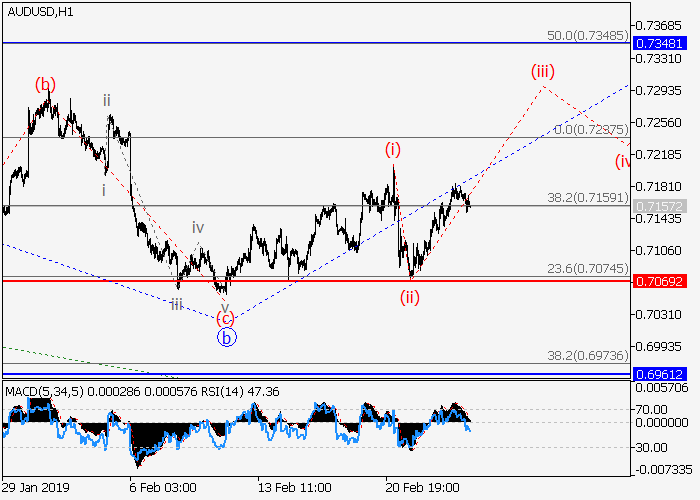The image size is (700, 500).
Task: Select the 50.0(0.73485) Fibonacci label
Action: 588,35
